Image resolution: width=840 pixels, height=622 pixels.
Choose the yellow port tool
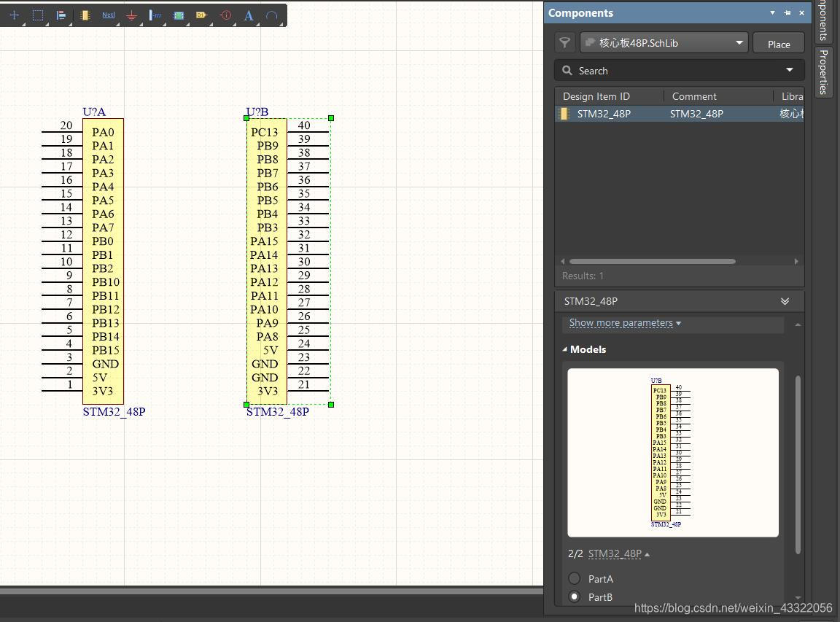tap(201, 15)
